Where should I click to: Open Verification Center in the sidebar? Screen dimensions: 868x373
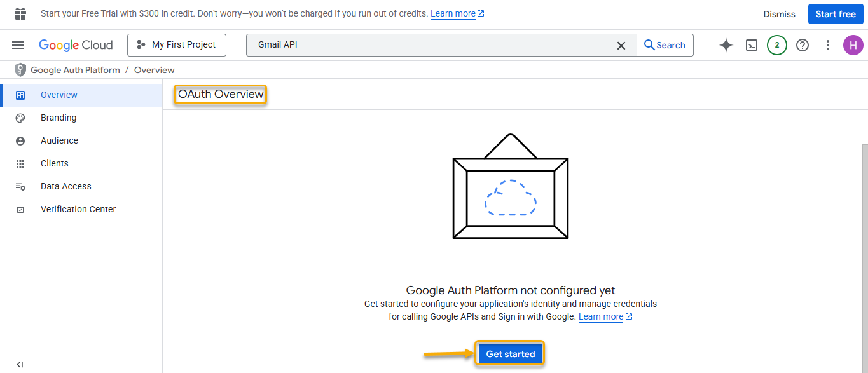tap(78, 209)
